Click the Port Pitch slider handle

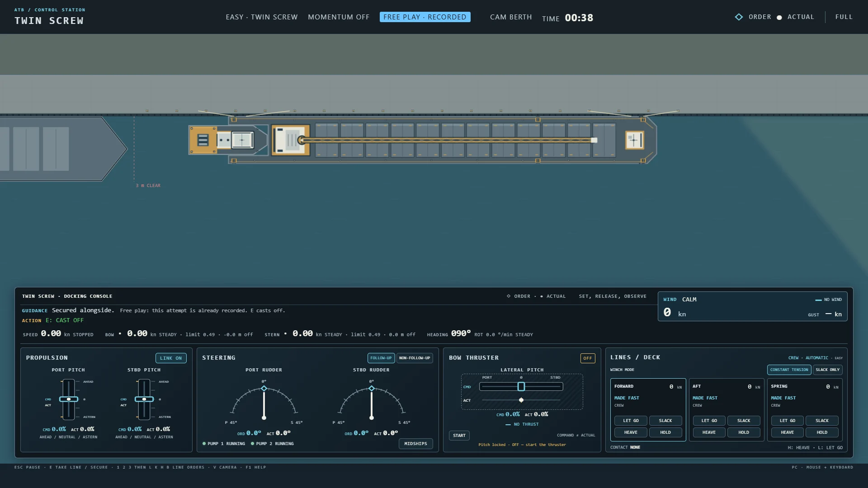pyautogui.click(x=69, y=399)
